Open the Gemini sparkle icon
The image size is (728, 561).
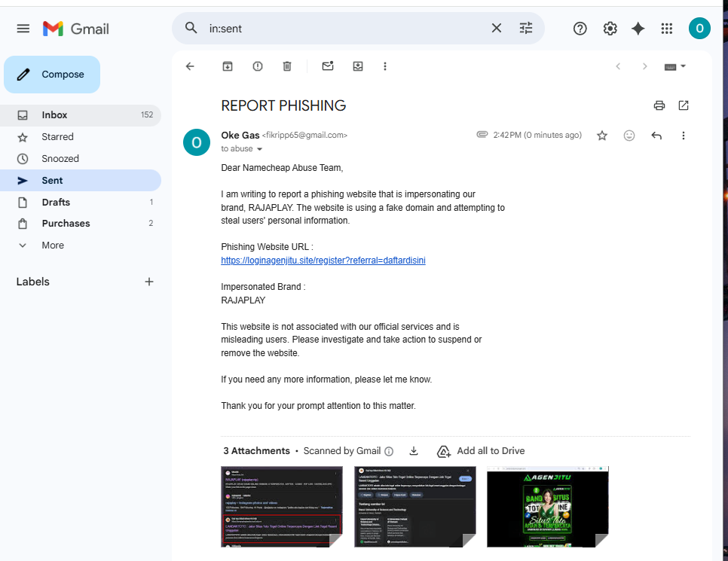coord(638,29)
